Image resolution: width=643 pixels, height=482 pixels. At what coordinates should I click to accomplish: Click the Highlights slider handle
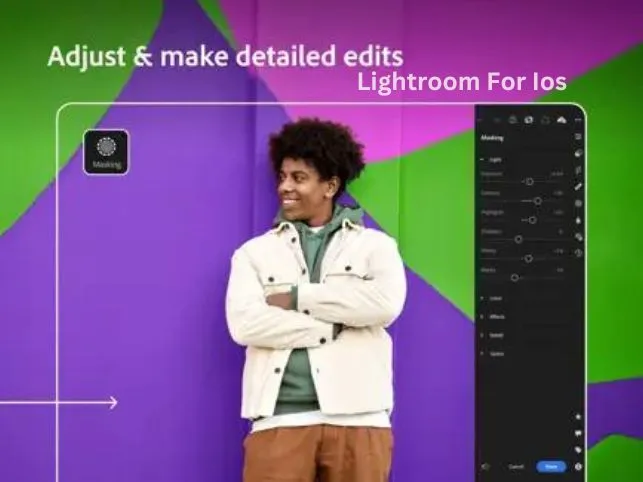(532, 220)
